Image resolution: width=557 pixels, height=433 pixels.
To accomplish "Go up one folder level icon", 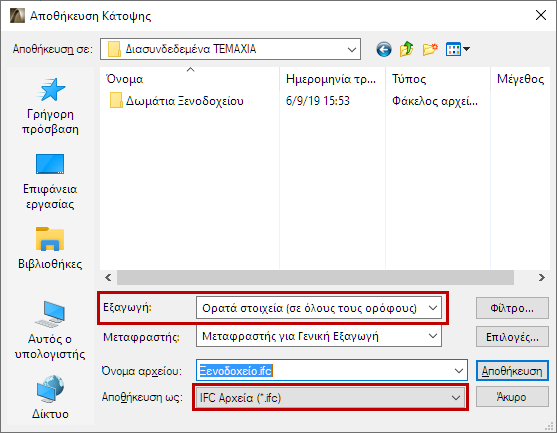I will pyautogui.click(x=406, y=49).
